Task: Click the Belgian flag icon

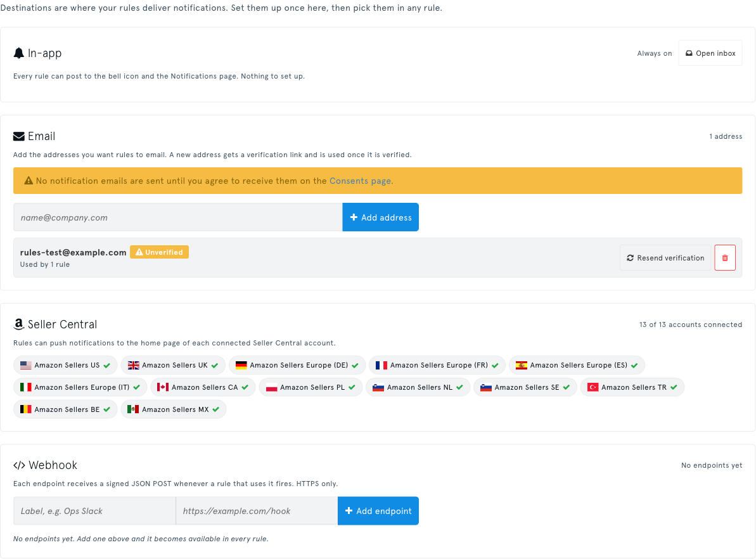Action: click(x=25, y=409)
